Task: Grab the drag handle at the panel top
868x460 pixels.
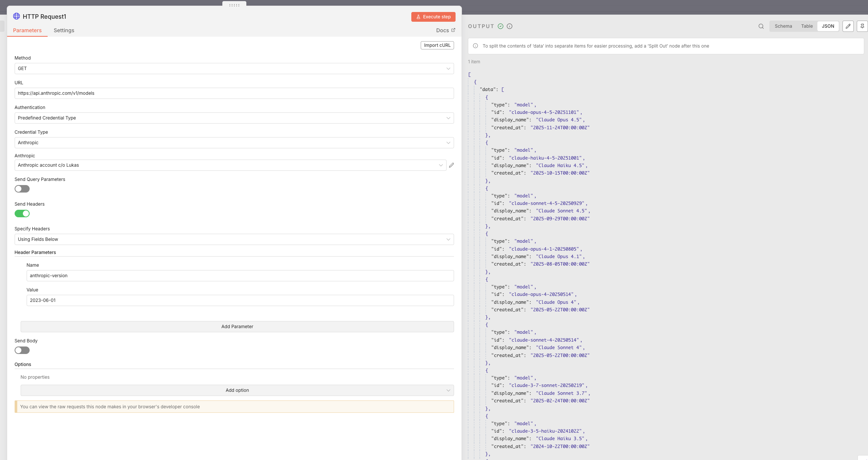Action: 234,5
